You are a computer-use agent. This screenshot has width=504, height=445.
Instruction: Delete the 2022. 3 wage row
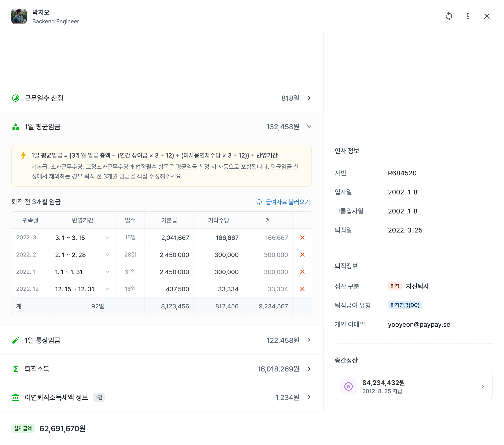[x=302, y=237]
